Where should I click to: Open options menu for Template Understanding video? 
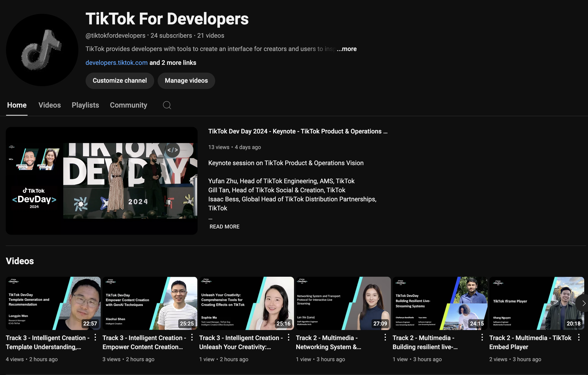coord(95,338)
